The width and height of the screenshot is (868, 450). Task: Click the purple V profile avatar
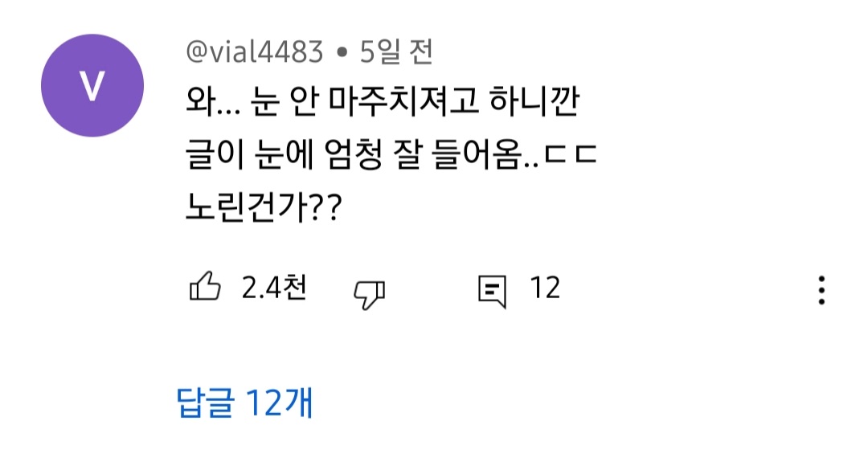(92, 85)
